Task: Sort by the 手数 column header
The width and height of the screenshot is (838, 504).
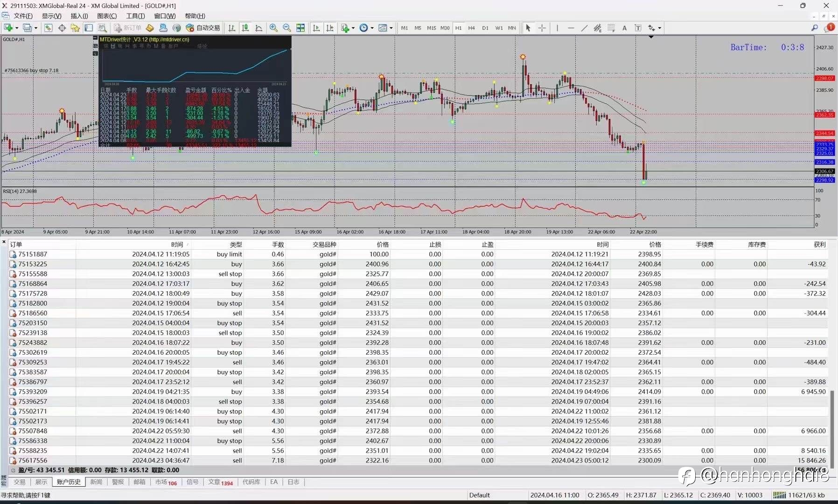Action: pyautogui.click(x=278, y=245)
